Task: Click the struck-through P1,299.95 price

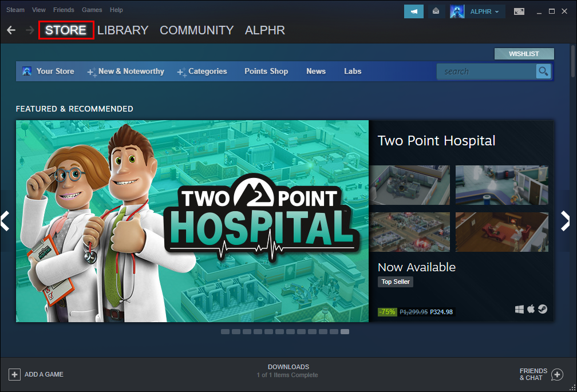Action: (x=414, y=312)
